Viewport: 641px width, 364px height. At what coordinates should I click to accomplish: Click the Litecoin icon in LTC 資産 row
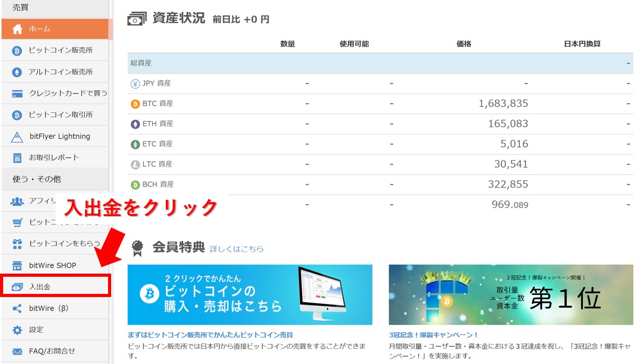point(135,165)
